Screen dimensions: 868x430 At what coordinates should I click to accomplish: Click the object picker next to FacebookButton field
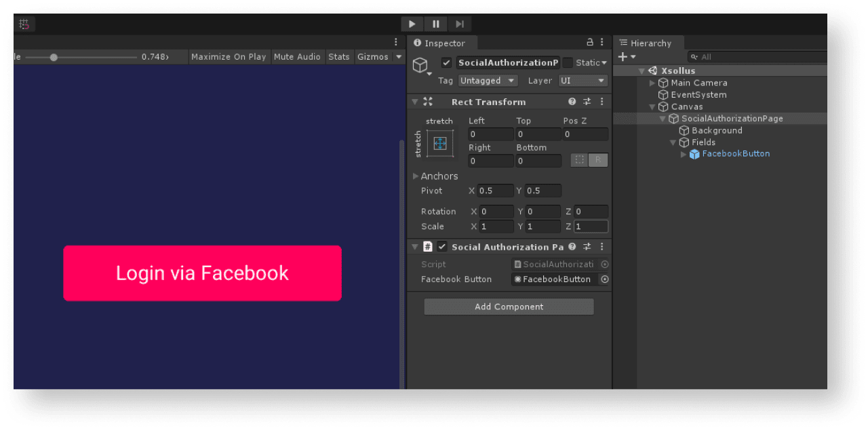click(604, 279)
